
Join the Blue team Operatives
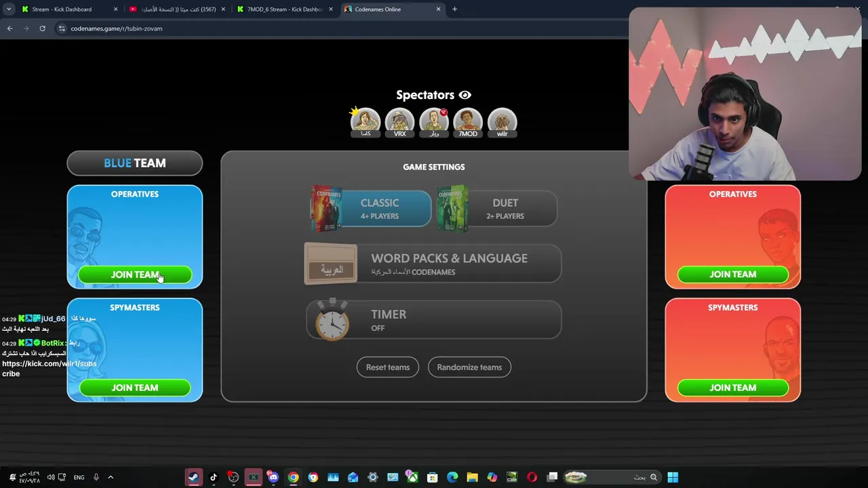tap(135, 274)
